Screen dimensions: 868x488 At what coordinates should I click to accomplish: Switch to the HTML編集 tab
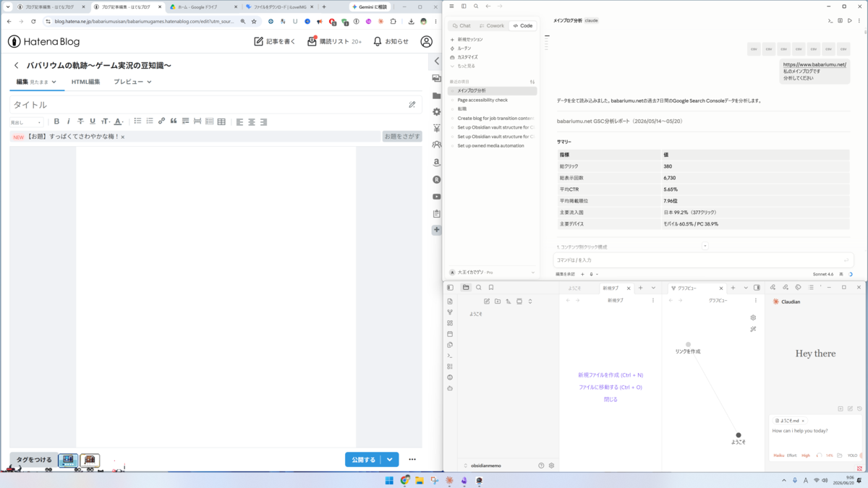point(86,82)
